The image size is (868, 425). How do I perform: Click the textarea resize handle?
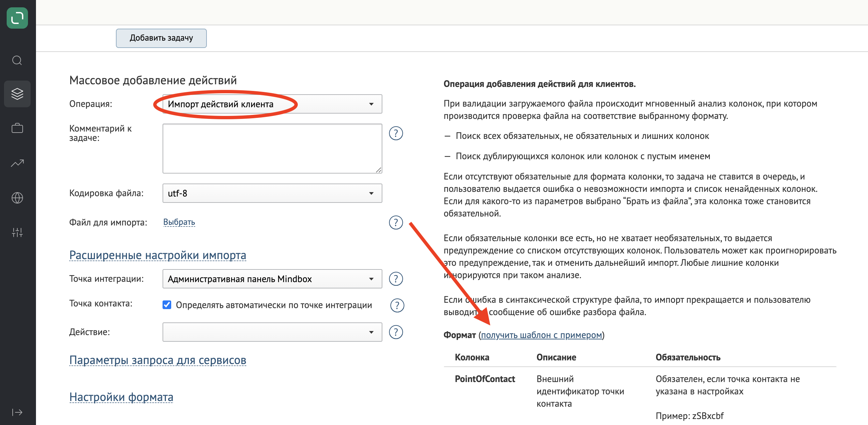pyautogui.click(x=379, y=170)
